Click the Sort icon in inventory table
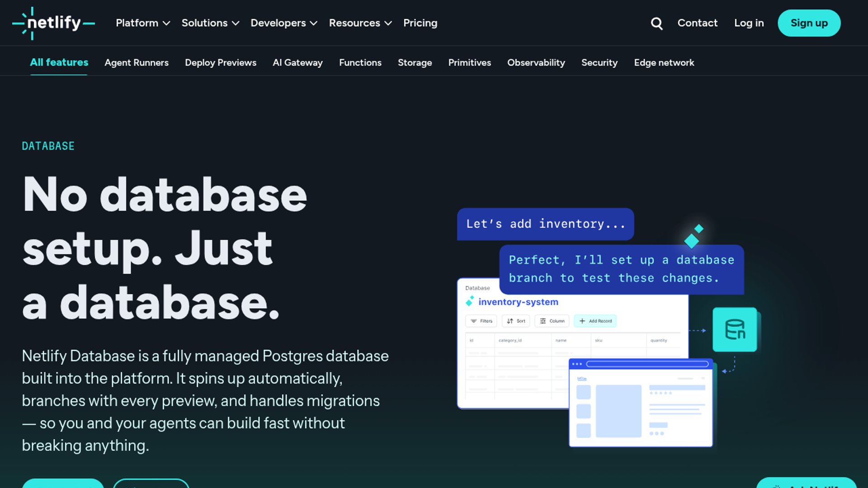This screenshot has height=488, width=868. [510, 321]
